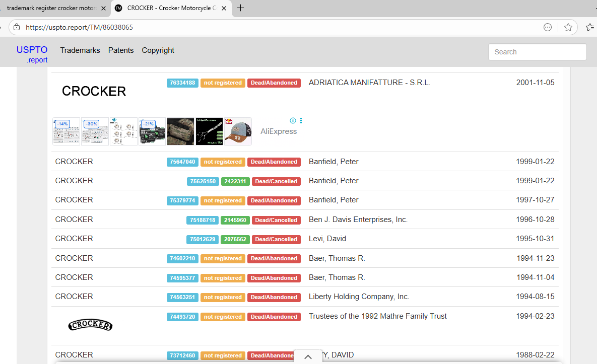Open serial number 76334188 badge
The width and height of the screenshot is (597, 364).
point(182,83)
